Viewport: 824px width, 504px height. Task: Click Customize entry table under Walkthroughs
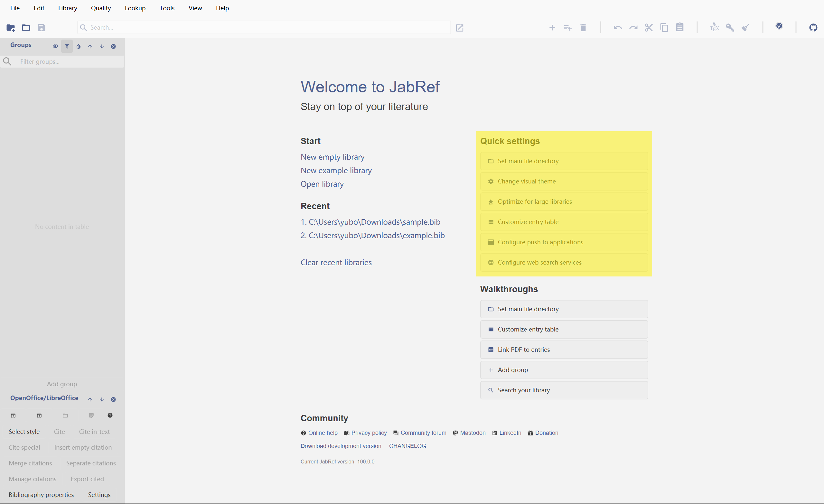(x=564, y=330)
